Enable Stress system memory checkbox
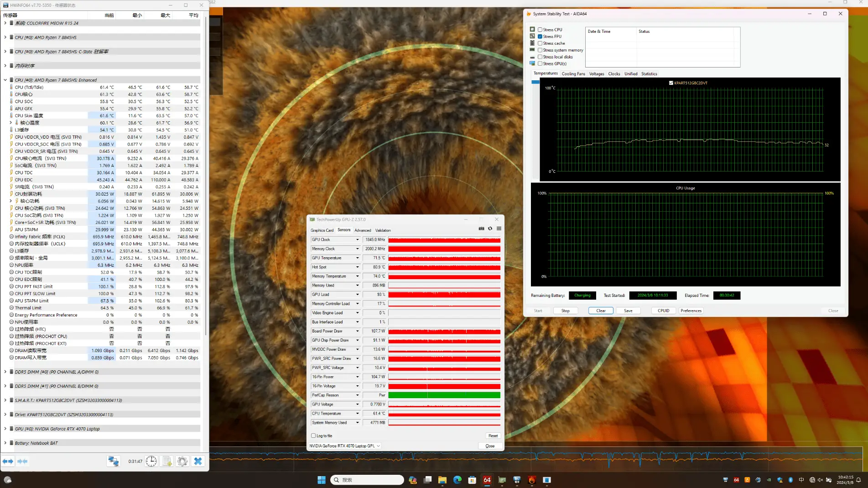The width and height of the screenshot is (868, 488). point(540,50)
